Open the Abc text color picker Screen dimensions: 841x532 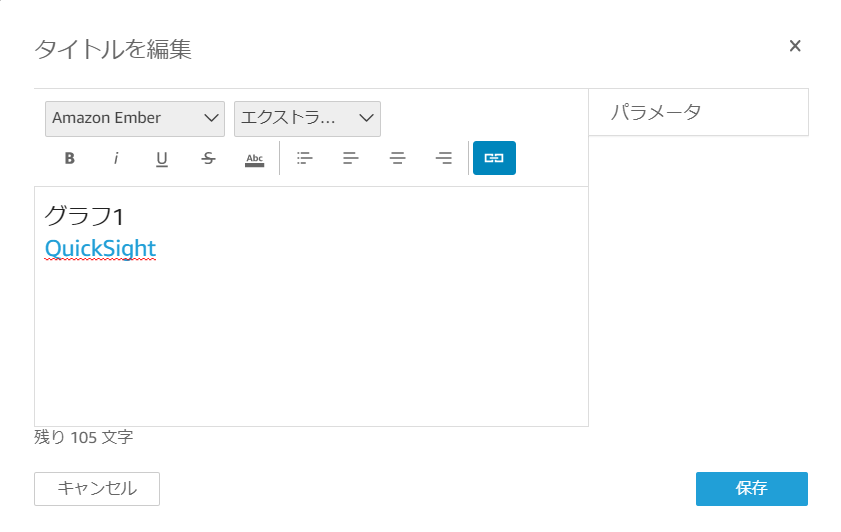pyautogui.click(x=255, y=159)
